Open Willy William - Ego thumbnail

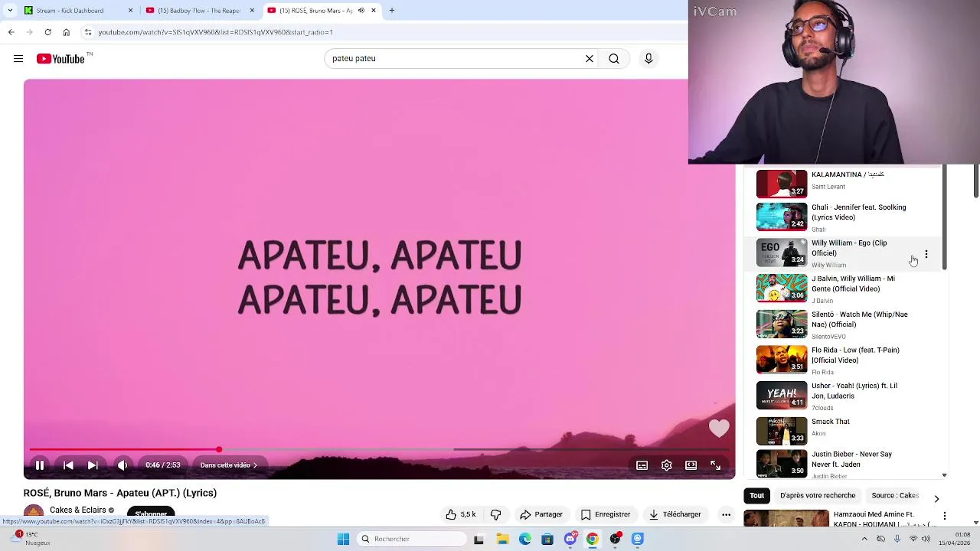(782, 253)
